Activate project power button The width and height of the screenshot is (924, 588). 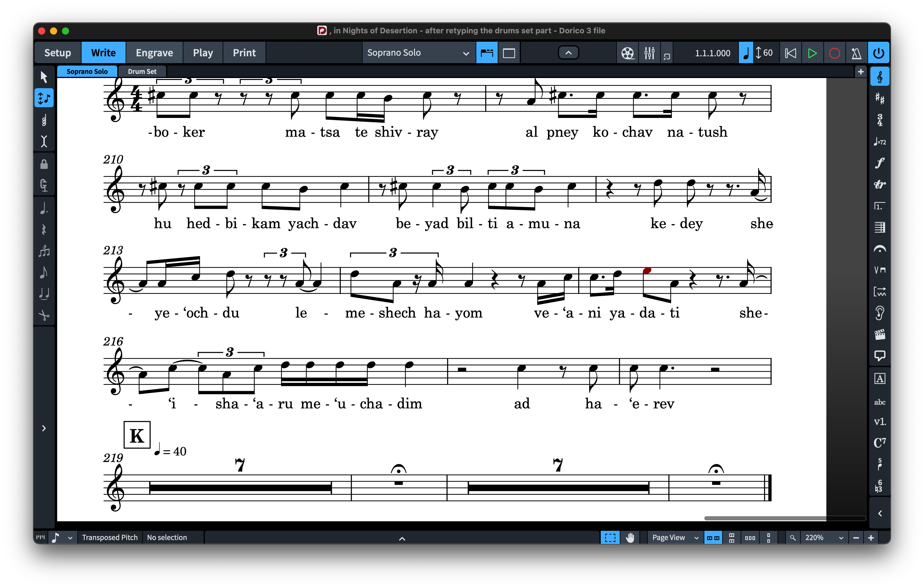click(x=878, y=53)
